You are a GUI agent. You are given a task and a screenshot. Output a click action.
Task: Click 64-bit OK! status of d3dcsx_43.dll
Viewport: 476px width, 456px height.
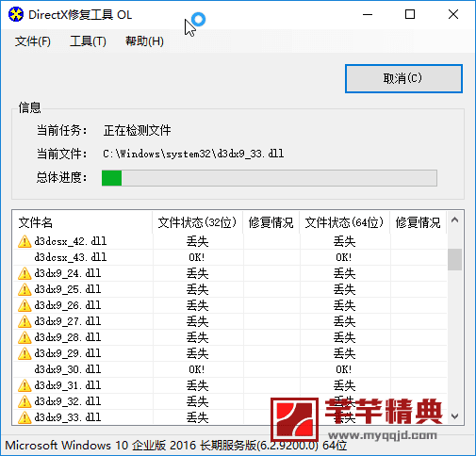pyautogui.click(x=344, y=257)
